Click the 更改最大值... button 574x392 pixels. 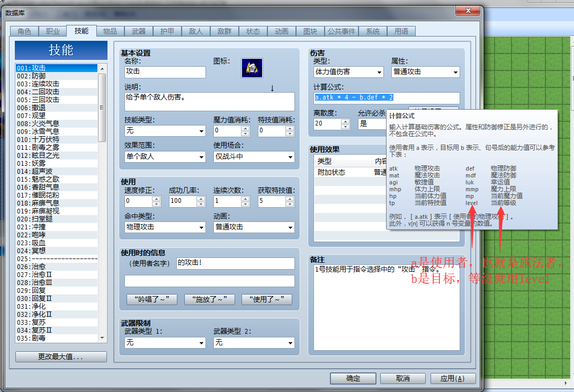click(61, 357)
